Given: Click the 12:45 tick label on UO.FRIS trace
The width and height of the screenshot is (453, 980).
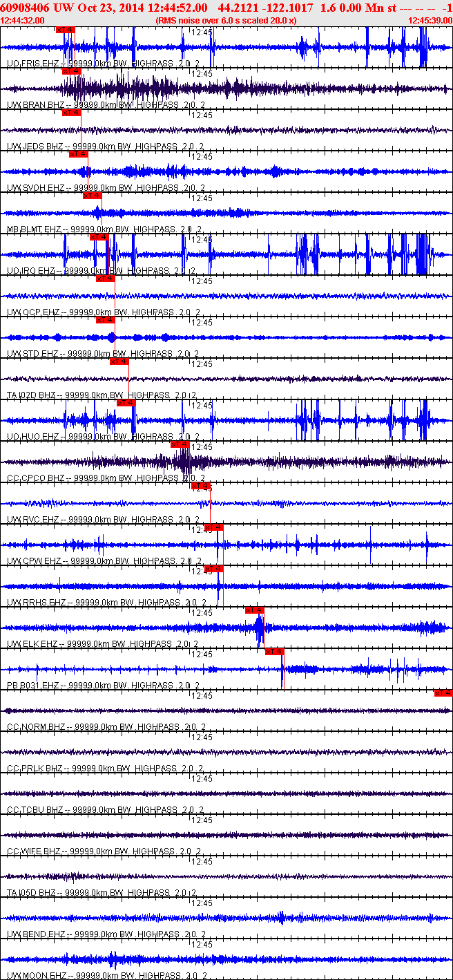Looking at the screenshot, I should [202, 32].
